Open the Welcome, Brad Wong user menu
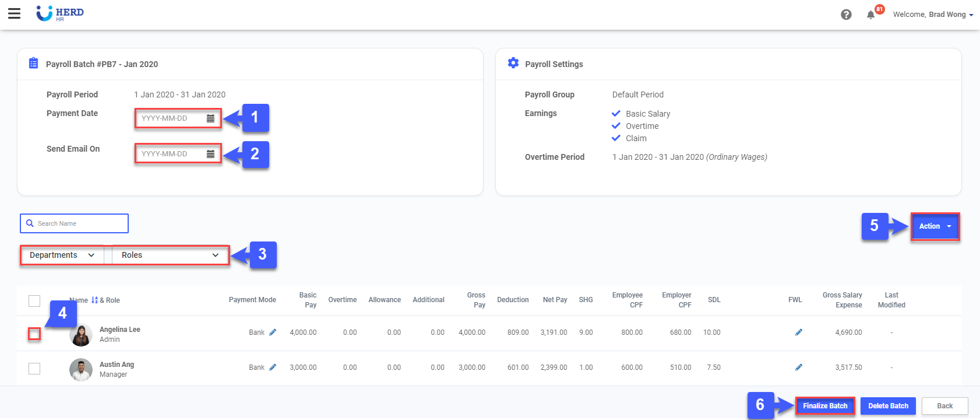The height and width of the screenshot is (420, 980). point(933,15)
